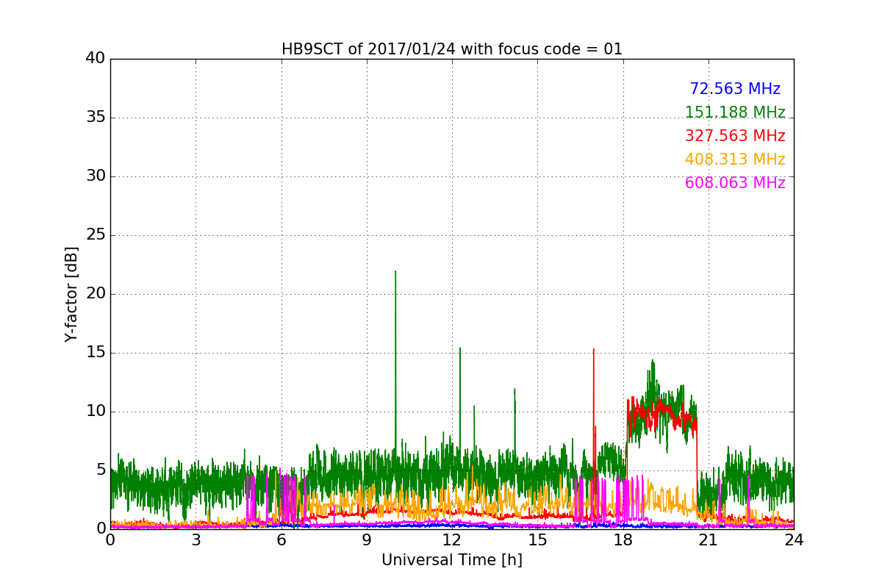Click the y-axis tick label 30
Viewport: 882px width, 588px height.
[96, 176]
